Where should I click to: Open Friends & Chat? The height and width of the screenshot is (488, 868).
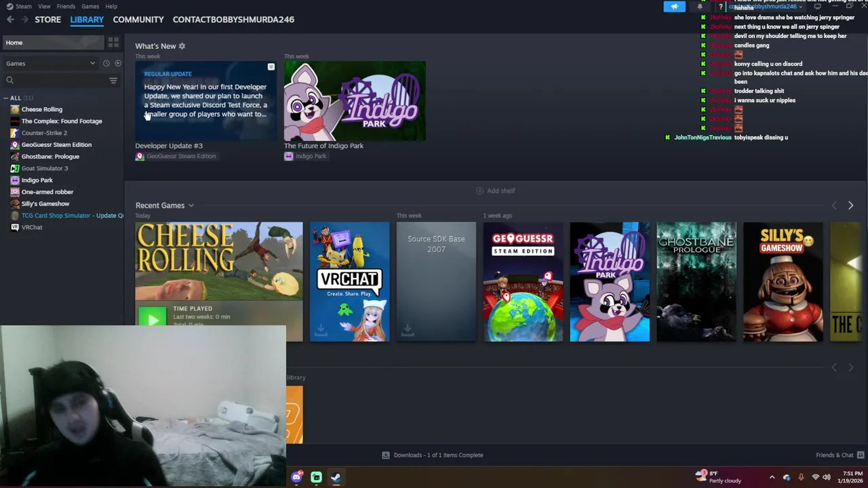840,455
